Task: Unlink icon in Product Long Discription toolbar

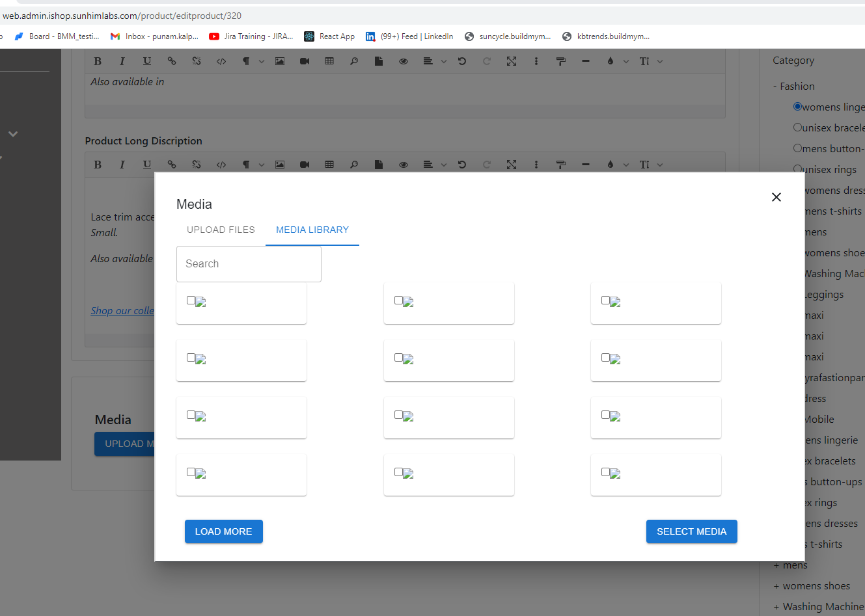Action: [x=197, y=165]
